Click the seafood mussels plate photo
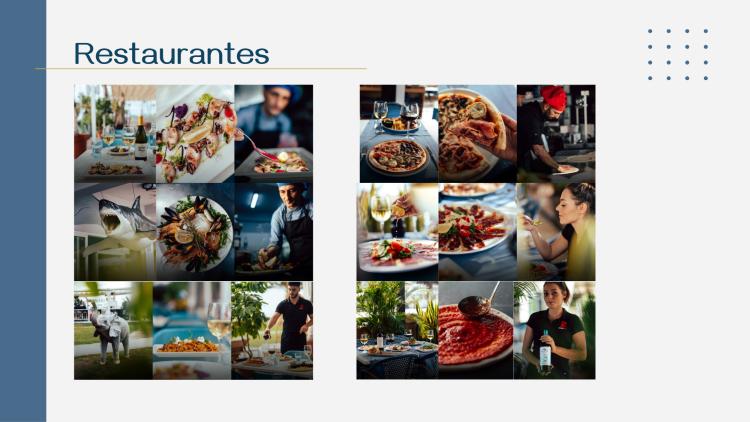The image size is (750, 422). [x=195, y=232]
